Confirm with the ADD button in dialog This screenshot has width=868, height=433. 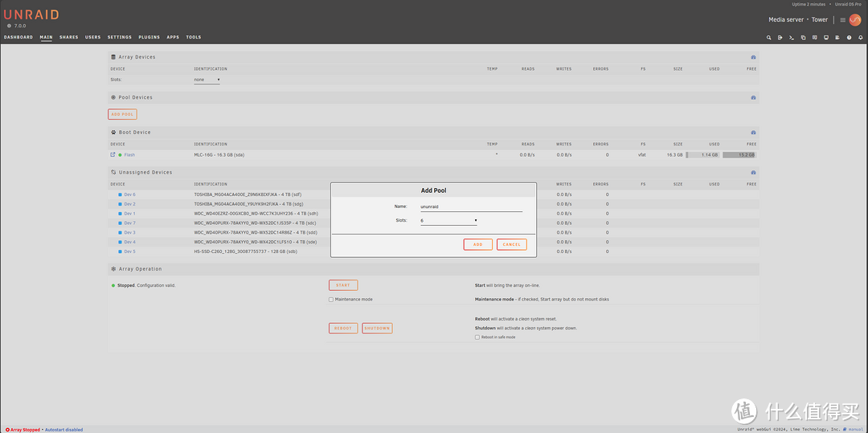coord(477,244)
